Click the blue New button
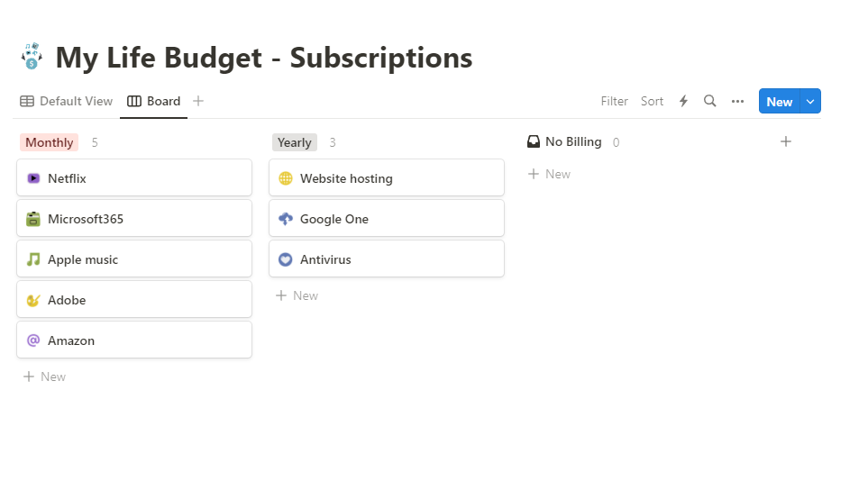 click(x=780, y=101)
